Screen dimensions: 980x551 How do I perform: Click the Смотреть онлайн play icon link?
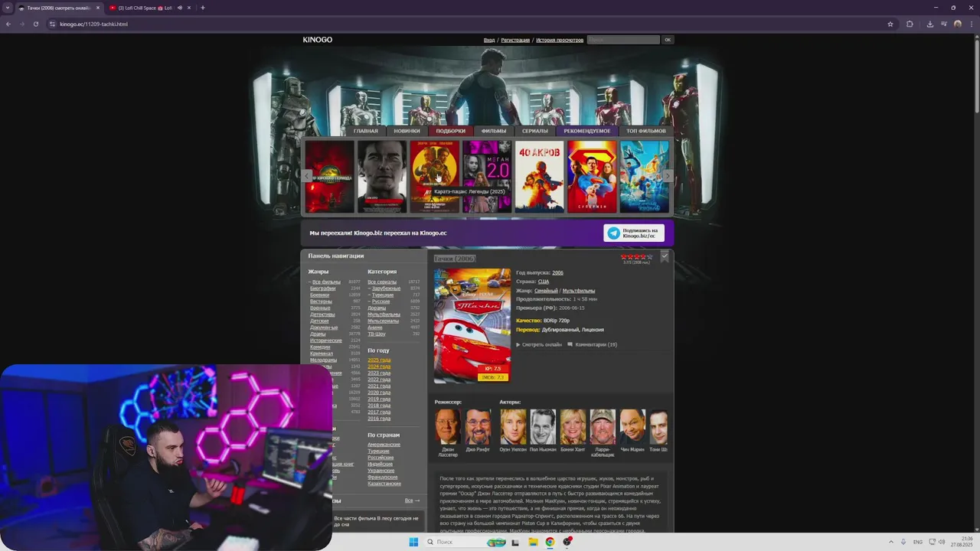pyautogui.click(x=539, y=344)
